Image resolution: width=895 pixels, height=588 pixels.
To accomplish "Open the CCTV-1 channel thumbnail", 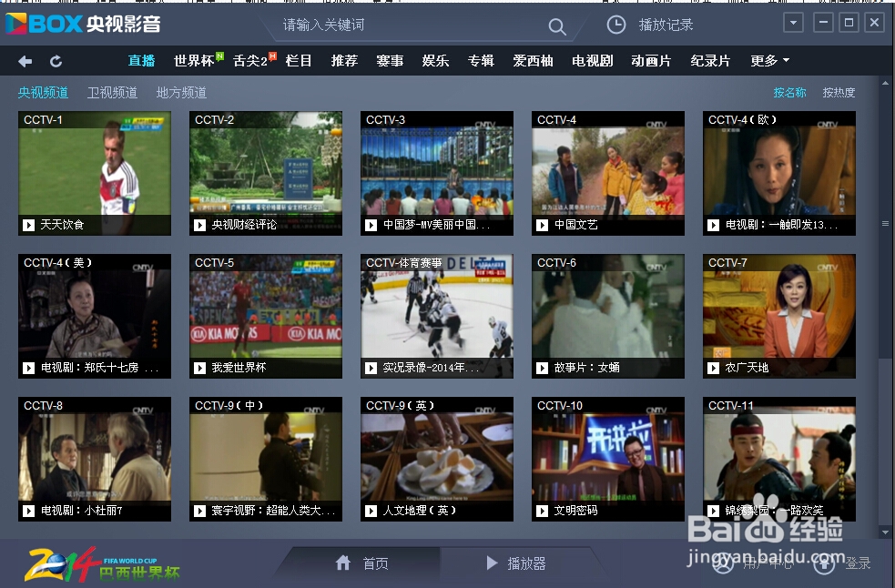I will (95, 173).
